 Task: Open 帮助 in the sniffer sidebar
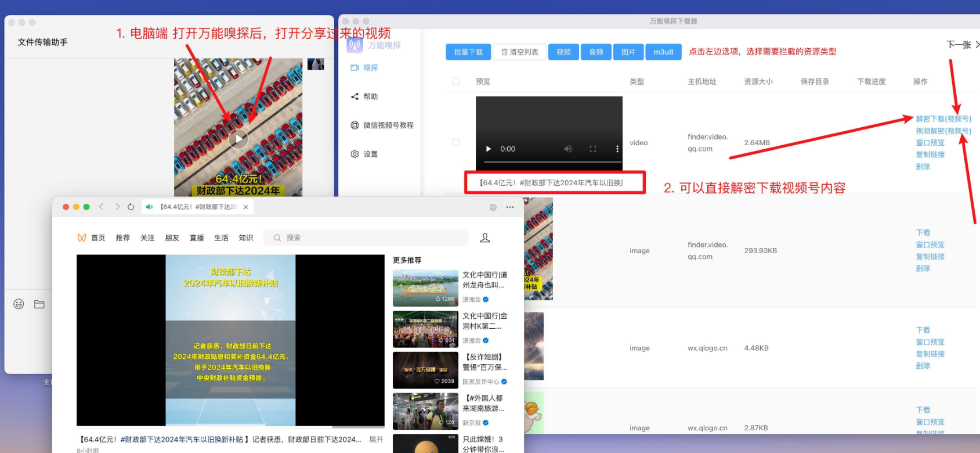click(371, 96)
